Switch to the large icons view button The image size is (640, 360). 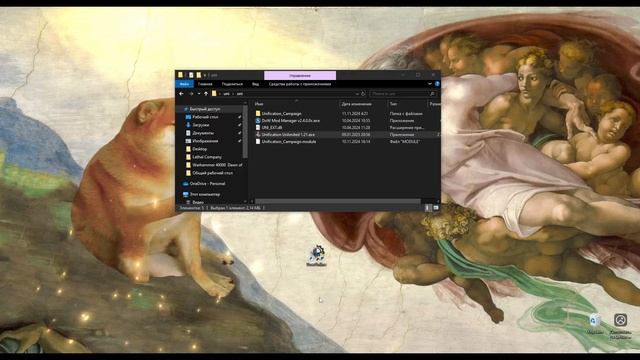pyautogui.click(x=436, y=208)
